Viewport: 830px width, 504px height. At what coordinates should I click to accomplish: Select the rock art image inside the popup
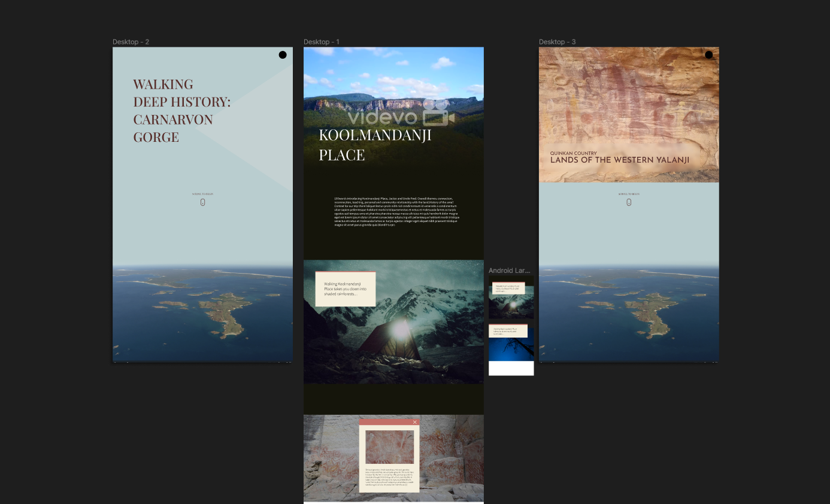(x=389, y=447)
